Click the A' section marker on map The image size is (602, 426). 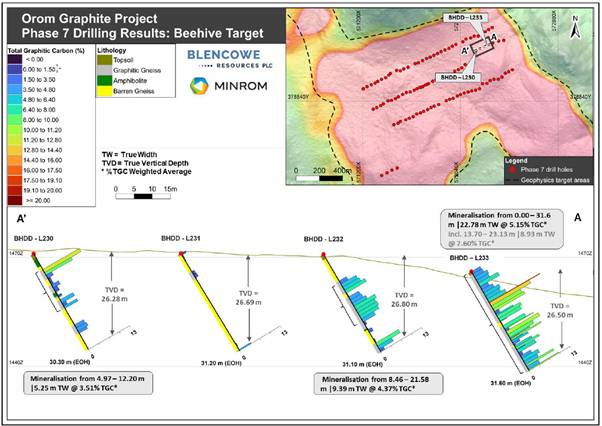[464, 49]
